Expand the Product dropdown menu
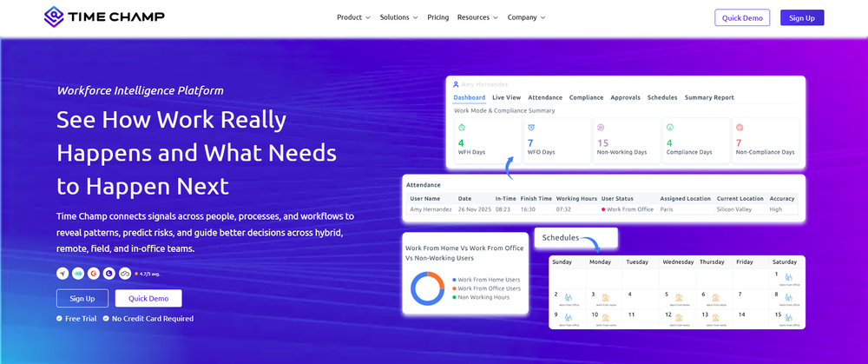Image resolution: width=868 pixels, height=364 pixels. click(x=354, y=17)
